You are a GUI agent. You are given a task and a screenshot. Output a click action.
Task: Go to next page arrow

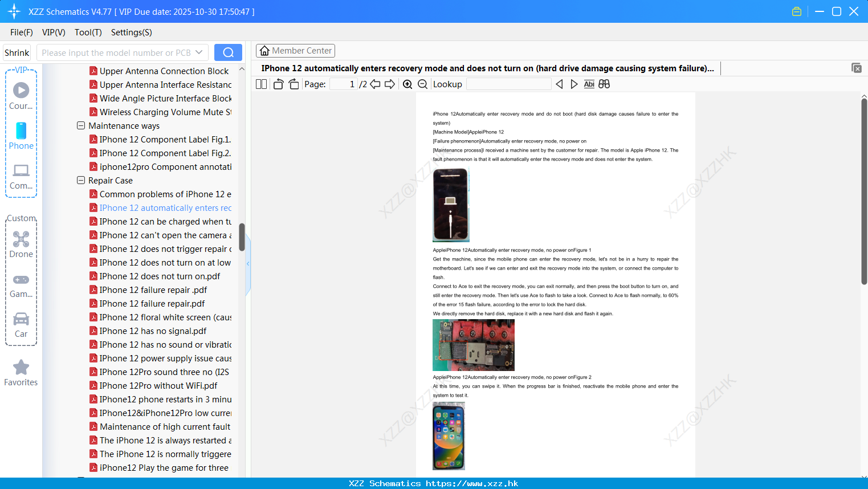click(x=390, y=84)
